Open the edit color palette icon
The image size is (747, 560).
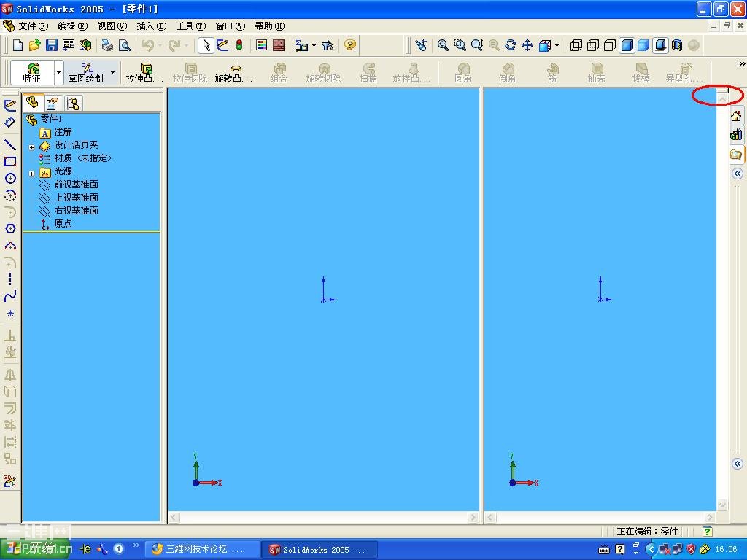[262, 45]
